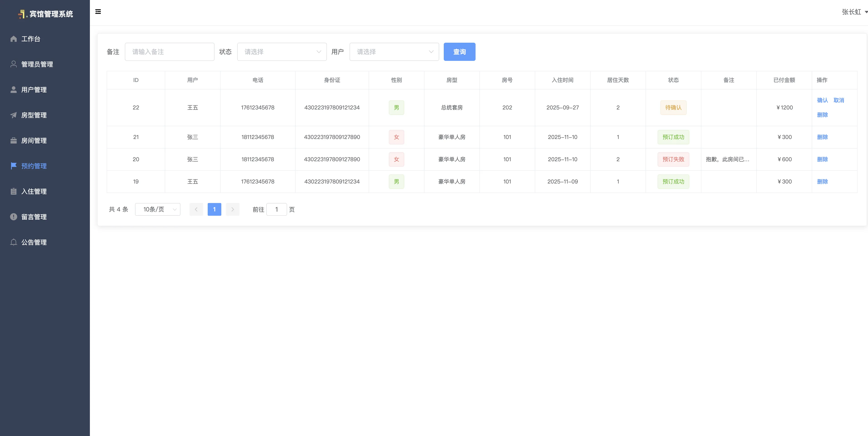Click the exclamation icon for 留言管理
Screen dimensions: 868x436
13,216
